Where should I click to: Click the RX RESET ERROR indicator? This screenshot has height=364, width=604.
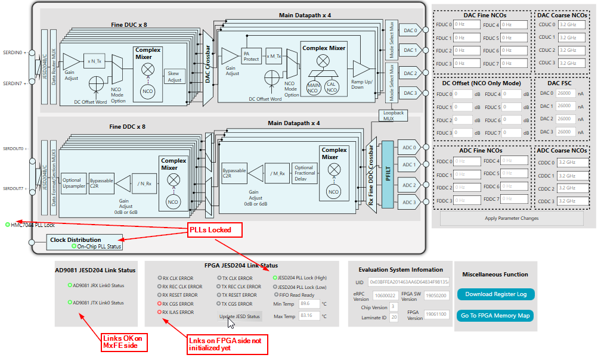(x=159, y=295)
